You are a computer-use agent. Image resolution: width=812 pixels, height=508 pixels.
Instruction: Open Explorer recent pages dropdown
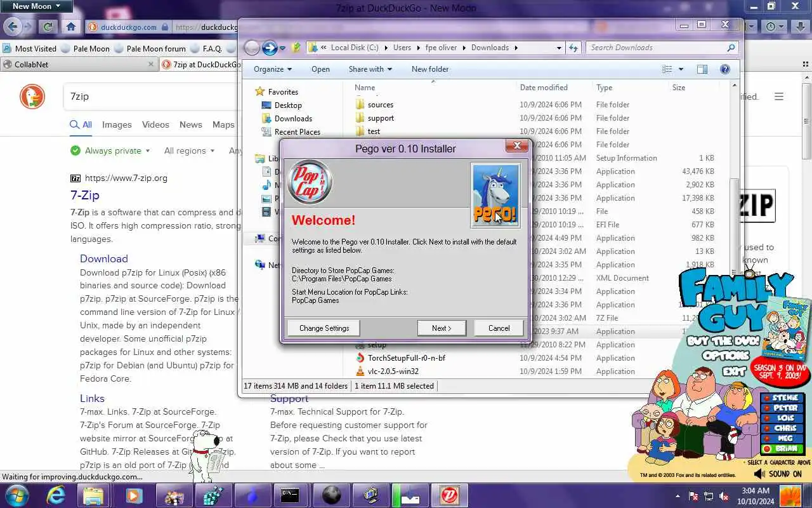tap(282, 48)
